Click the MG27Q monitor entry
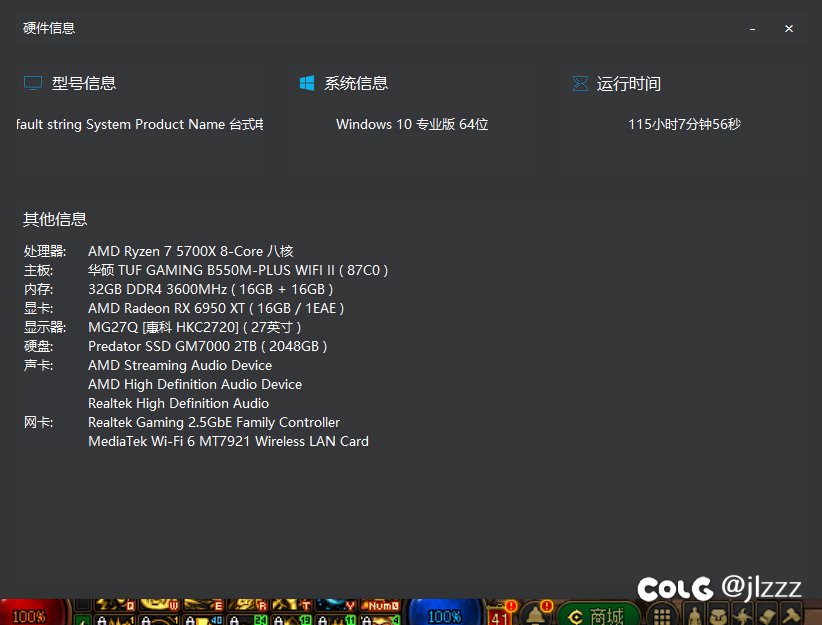Image resolution: width=822 pixels, height=625 pixels. 194,327
